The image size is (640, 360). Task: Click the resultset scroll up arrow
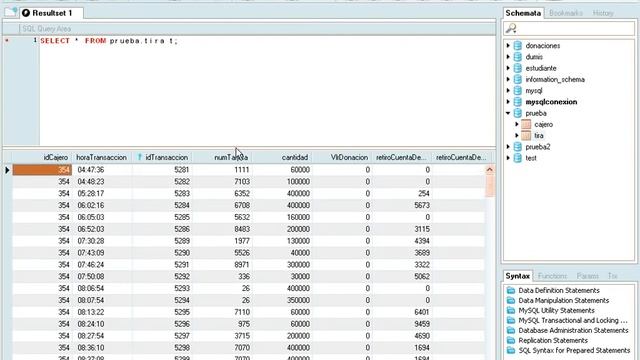[x=489, y=169]
